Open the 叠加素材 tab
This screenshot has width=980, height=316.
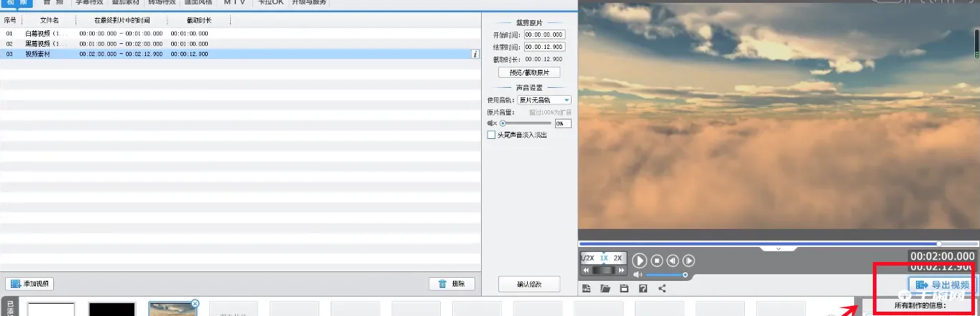[x=127, y=3]
